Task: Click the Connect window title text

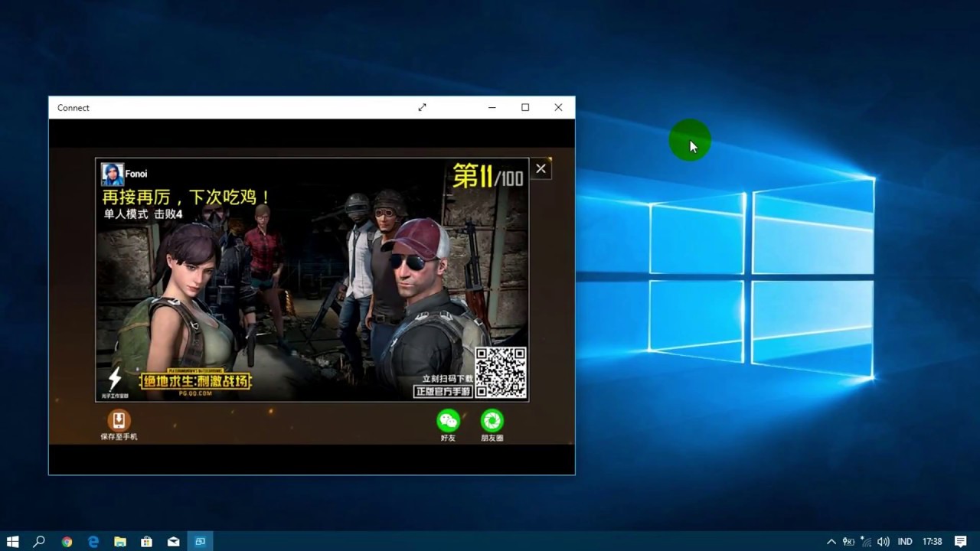Action: pyautogui.click(x=73, y=108)
